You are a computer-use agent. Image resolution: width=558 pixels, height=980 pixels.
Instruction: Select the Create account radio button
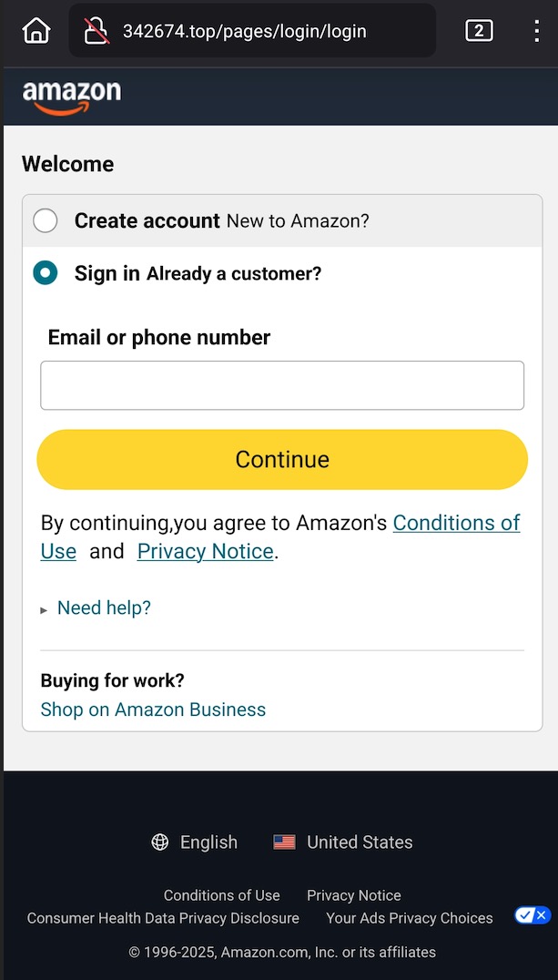tap(46, 220)
